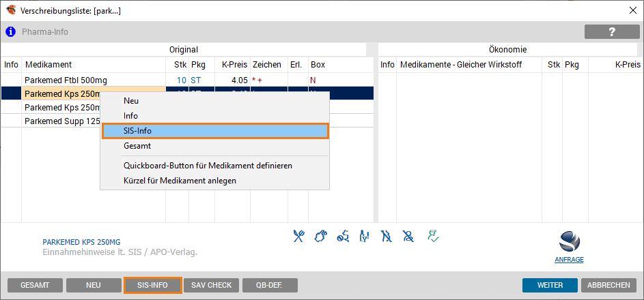Open the ANFRAGE link
644x300 pixels.
569,260
